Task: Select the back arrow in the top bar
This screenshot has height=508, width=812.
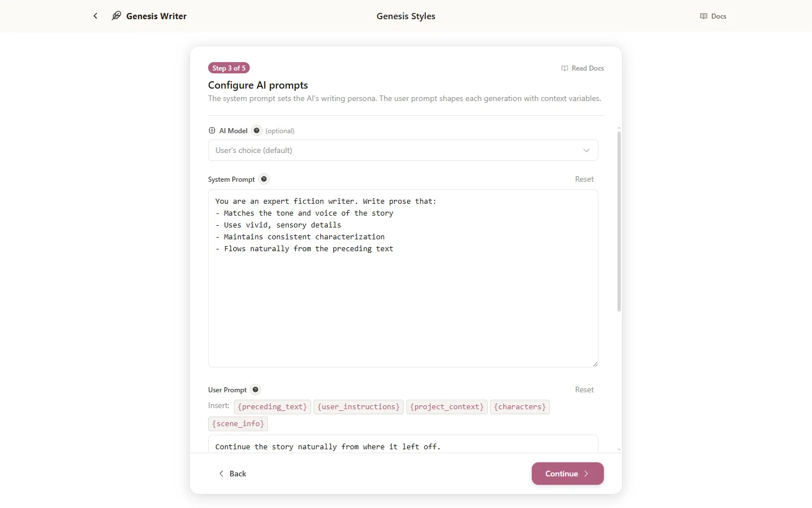Action: click(x=95, y=16)
